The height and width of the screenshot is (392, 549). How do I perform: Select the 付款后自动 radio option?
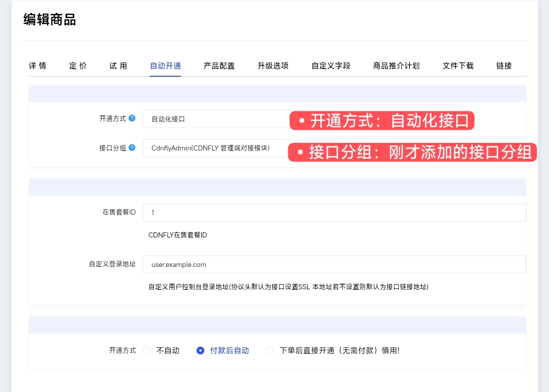pos(200,350)
